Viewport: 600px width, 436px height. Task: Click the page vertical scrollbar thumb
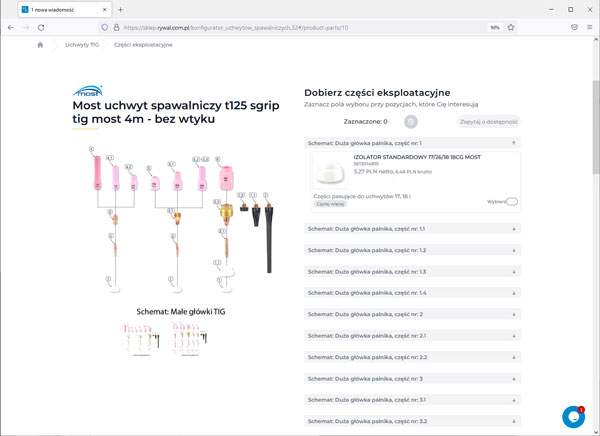click(x=596, y=127)
